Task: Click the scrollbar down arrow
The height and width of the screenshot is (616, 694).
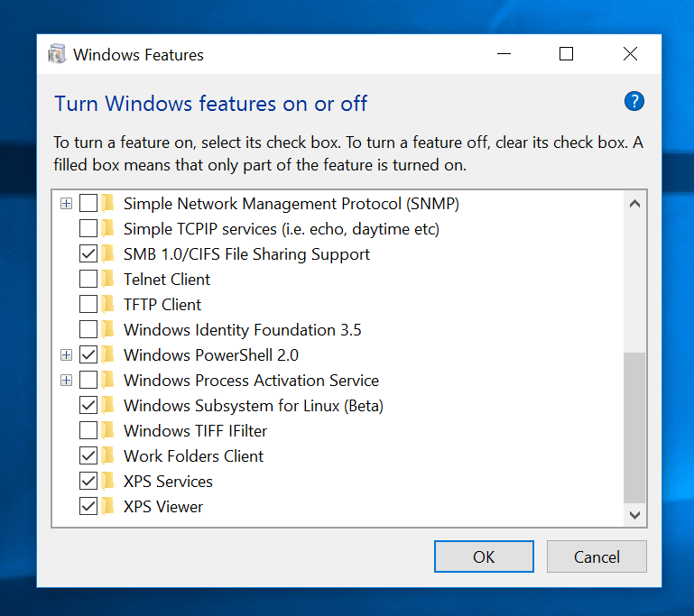Action: (634, 515)
